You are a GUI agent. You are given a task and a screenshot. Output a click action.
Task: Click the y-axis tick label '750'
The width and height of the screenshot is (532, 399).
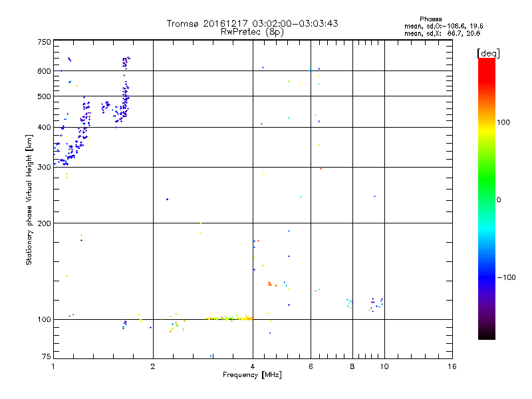point(44,42)
